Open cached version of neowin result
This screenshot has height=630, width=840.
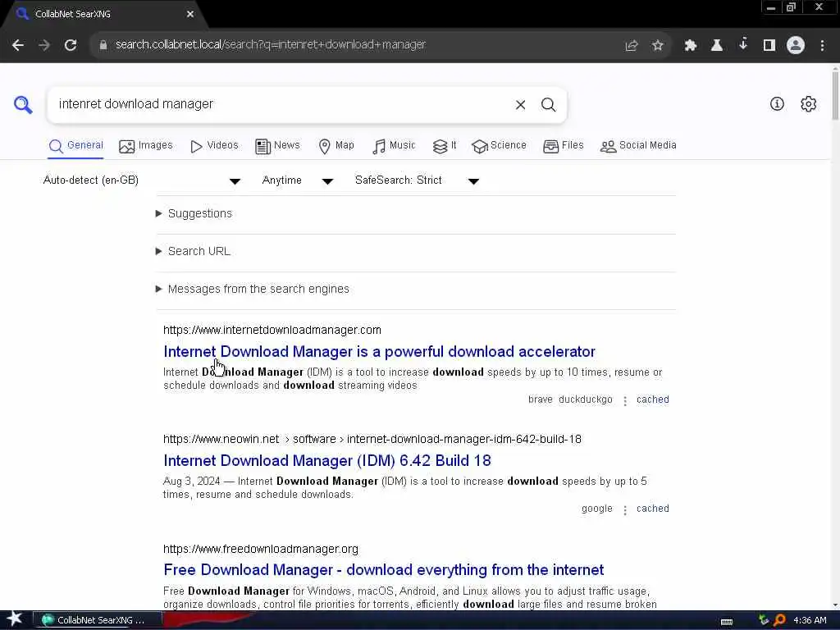click(652, 509)
